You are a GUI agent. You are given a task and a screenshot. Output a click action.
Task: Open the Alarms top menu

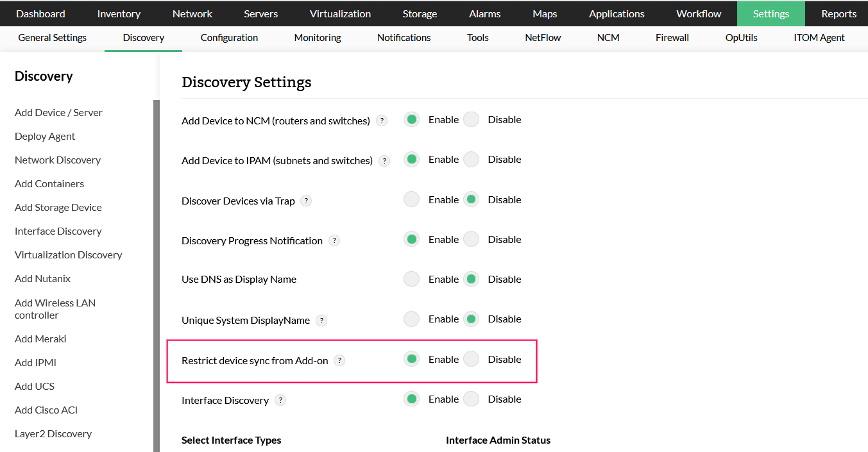(485, 13)
